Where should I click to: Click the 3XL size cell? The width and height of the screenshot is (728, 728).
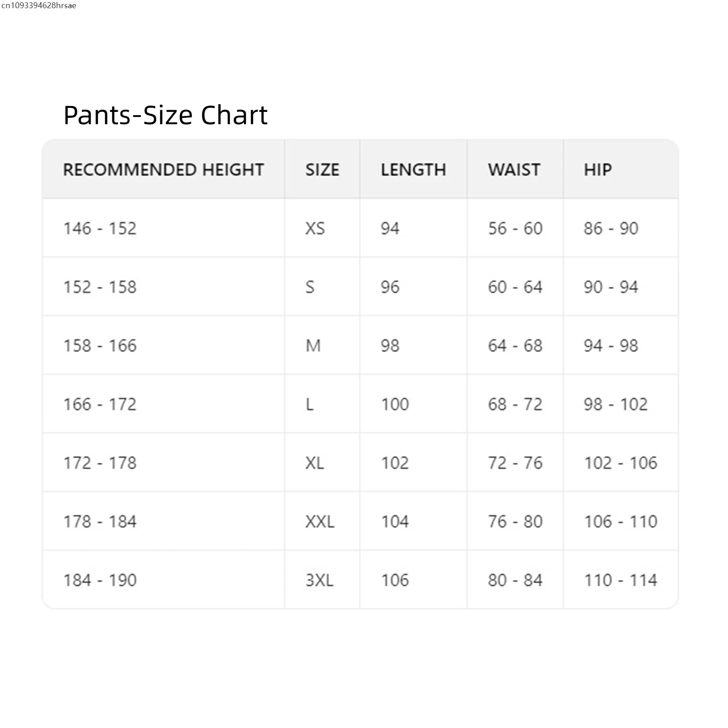[x=319, y=580]
